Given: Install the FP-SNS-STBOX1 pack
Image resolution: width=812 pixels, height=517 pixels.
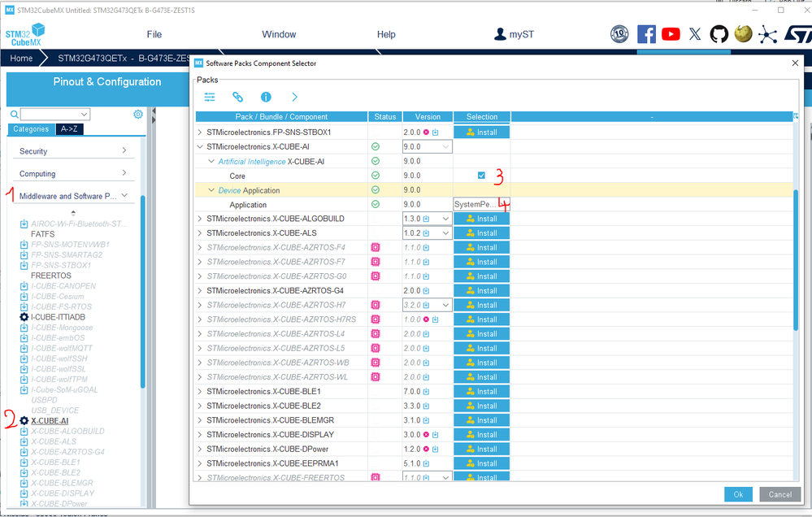Looking at the screenshot, I should point(482,133).
